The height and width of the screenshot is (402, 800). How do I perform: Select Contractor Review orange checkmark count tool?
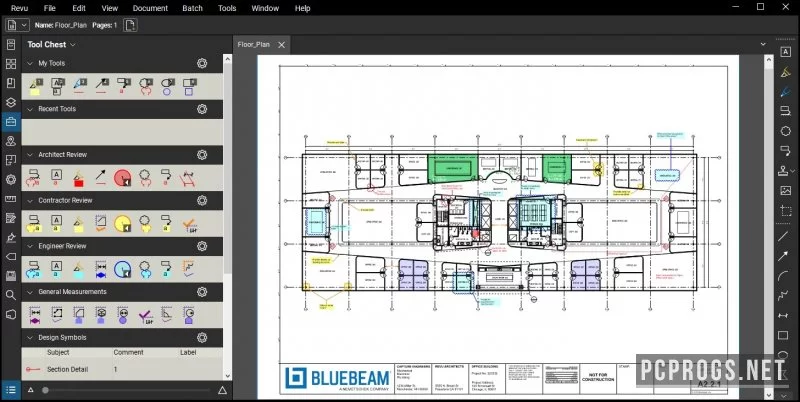point(189,224)
